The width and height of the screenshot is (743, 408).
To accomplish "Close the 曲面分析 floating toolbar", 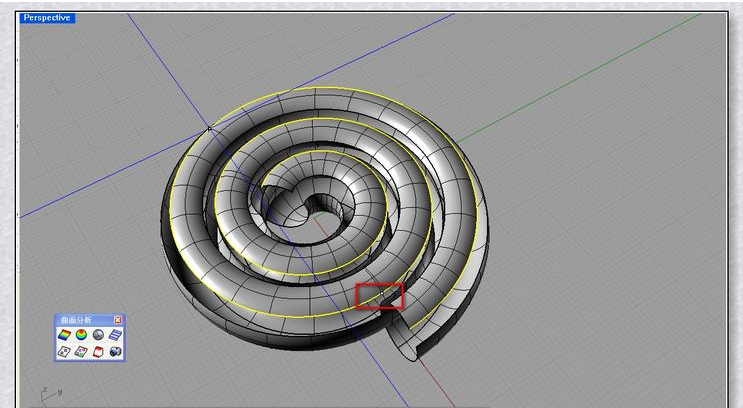I will pyautogui.click(x=117, y=320).
